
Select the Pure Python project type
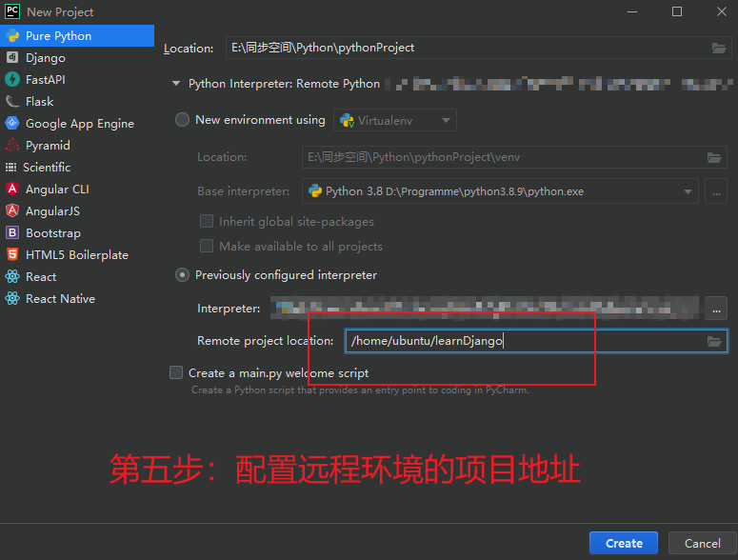[x=77, y=36]
